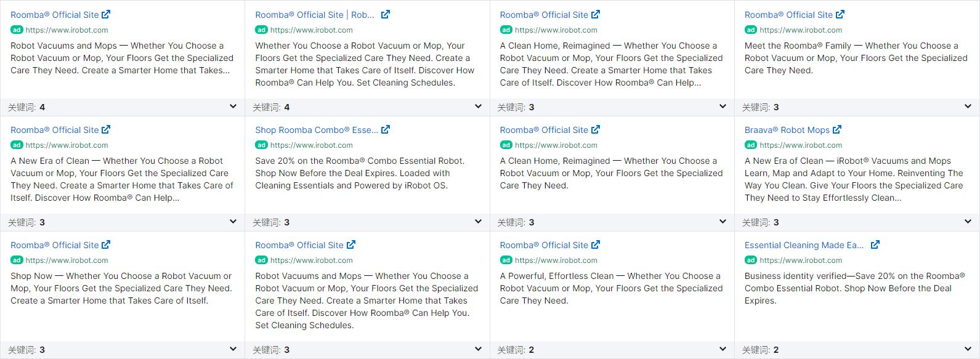This screenshot has height=359, width=980.
Task: Open external link icon beside Essential Cleaning Made Ea...
Action: tap(875, 245)
